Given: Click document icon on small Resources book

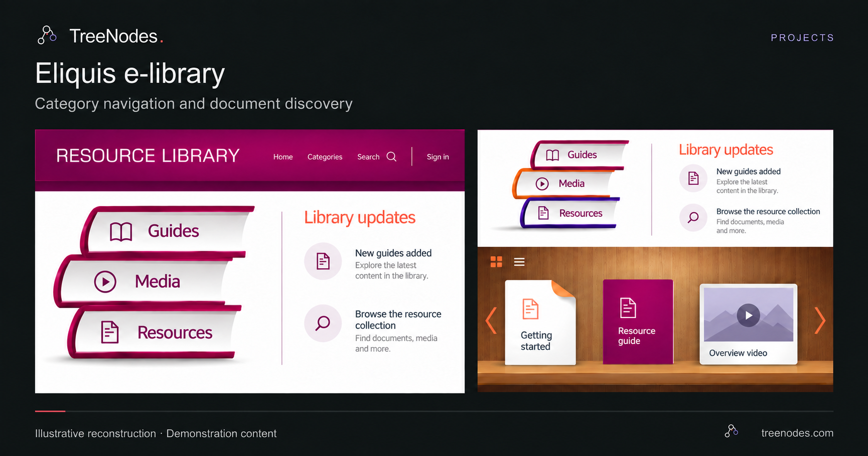Looking at the screenshot, I should pos(543,213).
